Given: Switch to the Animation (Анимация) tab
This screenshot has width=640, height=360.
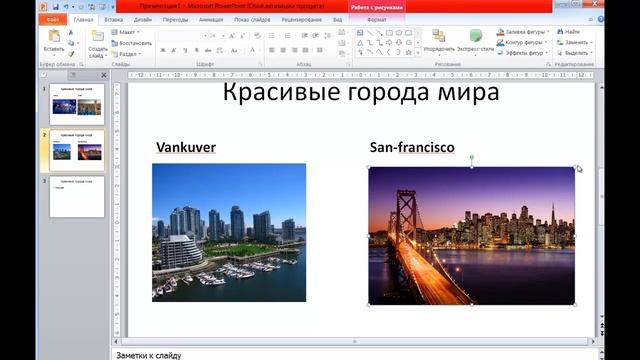Looking at the screenshot, I should [x=211, y=20].
